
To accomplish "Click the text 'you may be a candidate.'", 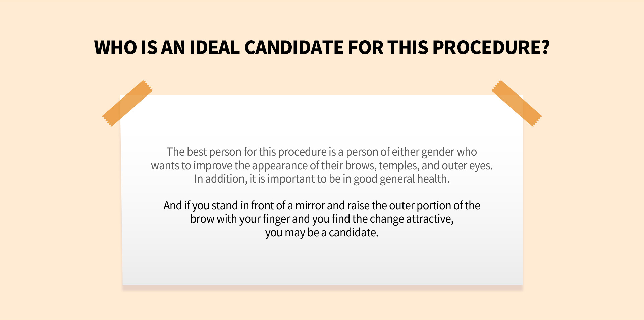I will (322, 233).
